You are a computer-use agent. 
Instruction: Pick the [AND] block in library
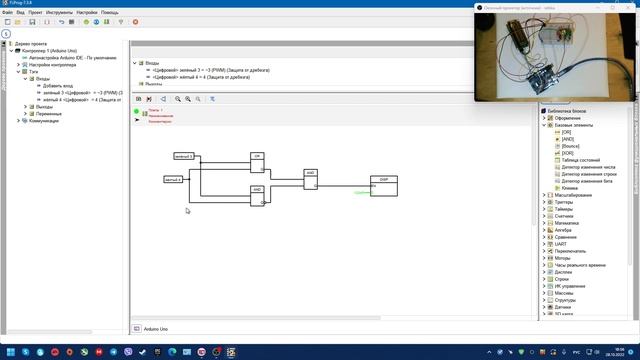point(568,139)
